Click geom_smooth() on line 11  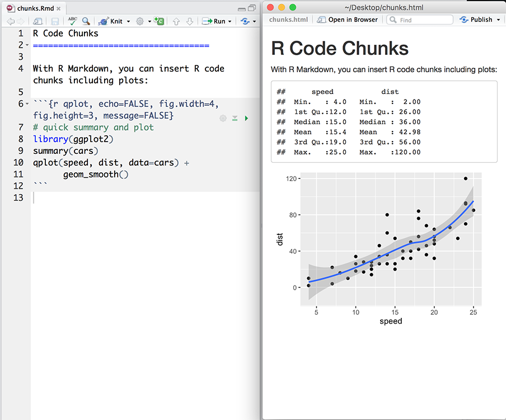(x=96, y=174)
